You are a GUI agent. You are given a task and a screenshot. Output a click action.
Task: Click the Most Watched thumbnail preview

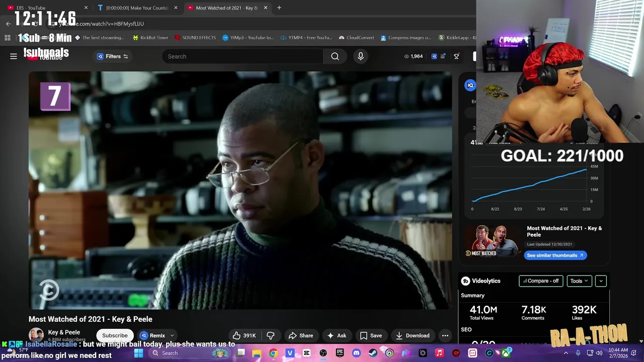[493, 241]
